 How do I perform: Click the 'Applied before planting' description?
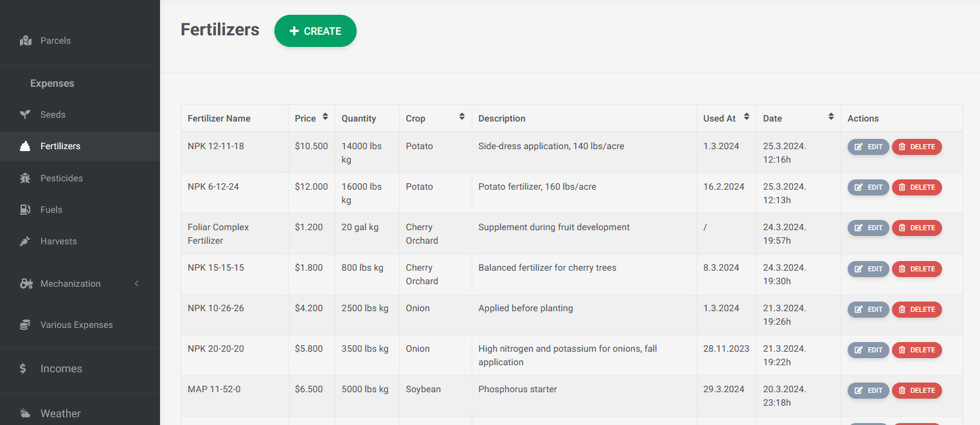point(526,308)
